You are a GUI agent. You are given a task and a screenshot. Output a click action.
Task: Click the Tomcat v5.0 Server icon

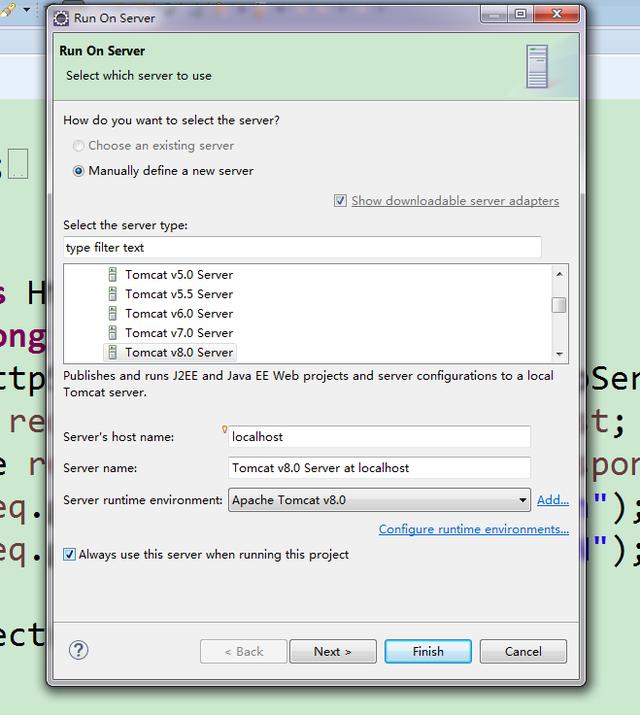pos(113,275)
